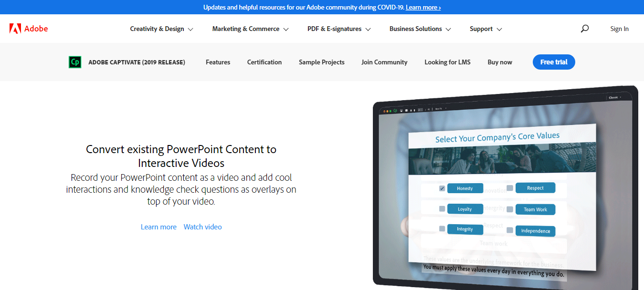The image size is (644, 290).
Task: Expand the PDF & E-signatures menu
Action: pyautogui.click(x=339, y=29)
